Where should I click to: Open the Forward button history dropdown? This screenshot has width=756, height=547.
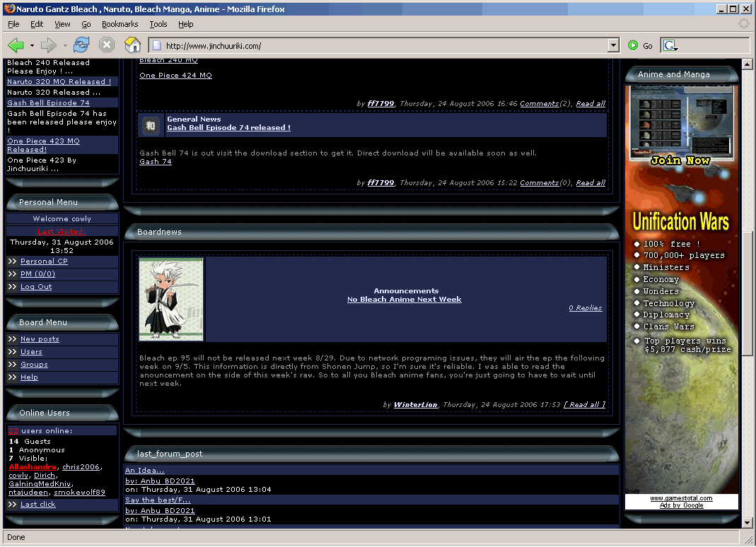pos(65,46)
